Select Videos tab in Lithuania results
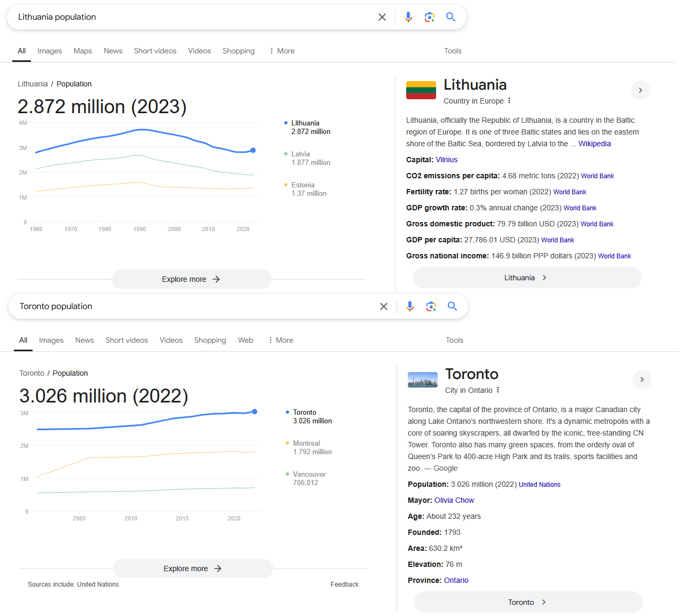680x616 pixels. [200, 51]
